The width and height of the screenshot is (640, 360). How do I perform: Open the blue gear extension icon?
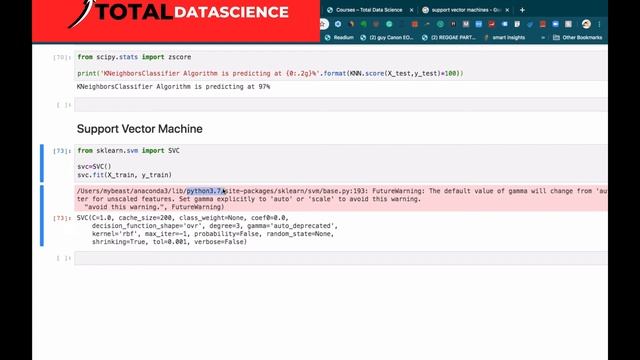coord(338,24)
